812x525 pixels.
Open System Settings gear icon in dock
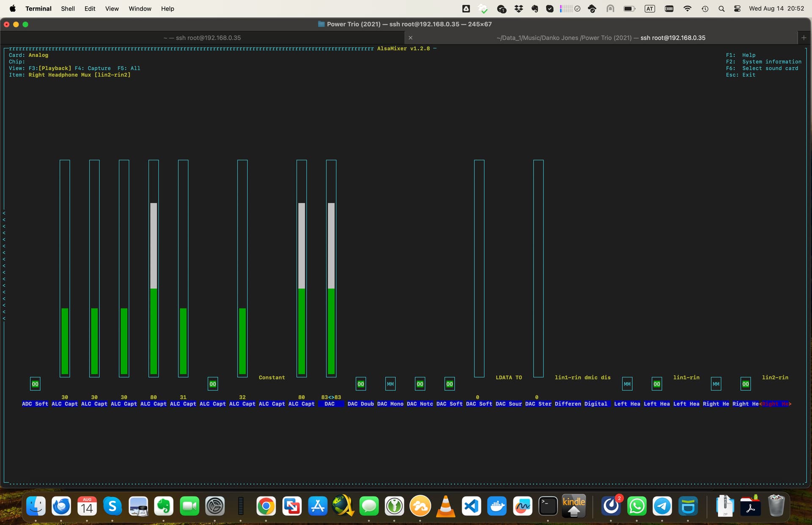point(215,506)
